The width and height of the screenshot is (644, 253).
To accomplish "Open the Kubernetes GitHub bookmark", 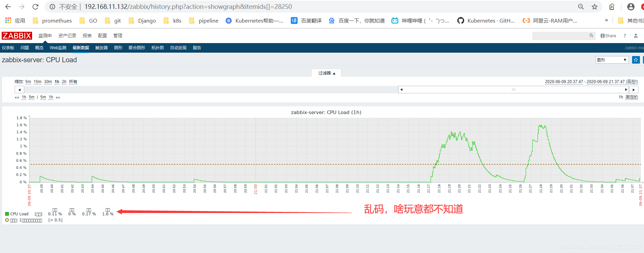I will [x=486, y=21].
